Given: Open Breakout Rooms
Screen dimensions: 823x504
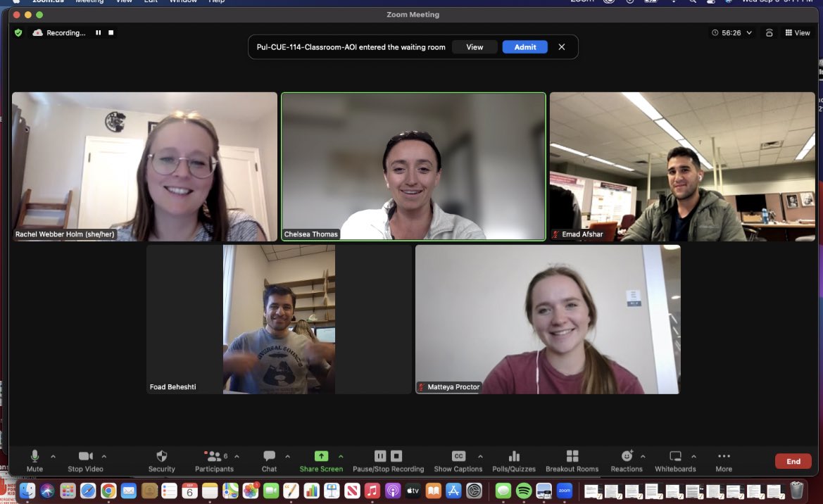Looking at the screenshot, I should [x=572, y=460].
